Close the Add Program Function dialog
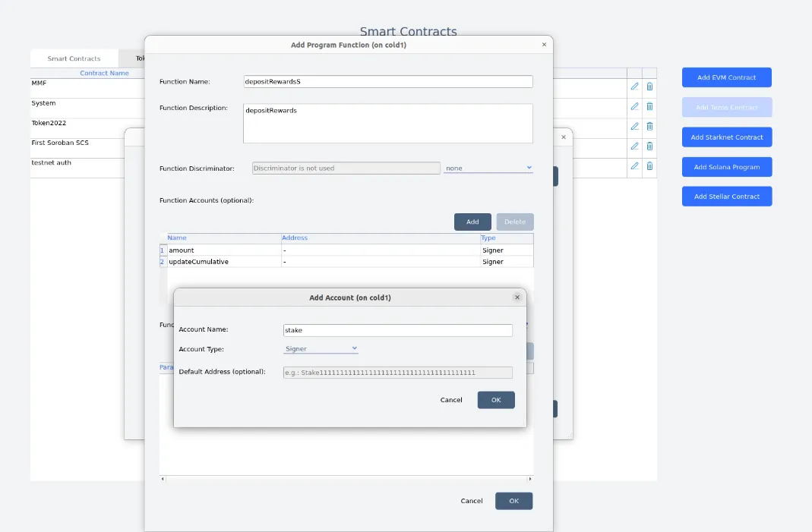Screen dimensions: 812x532 click(544, 45)
